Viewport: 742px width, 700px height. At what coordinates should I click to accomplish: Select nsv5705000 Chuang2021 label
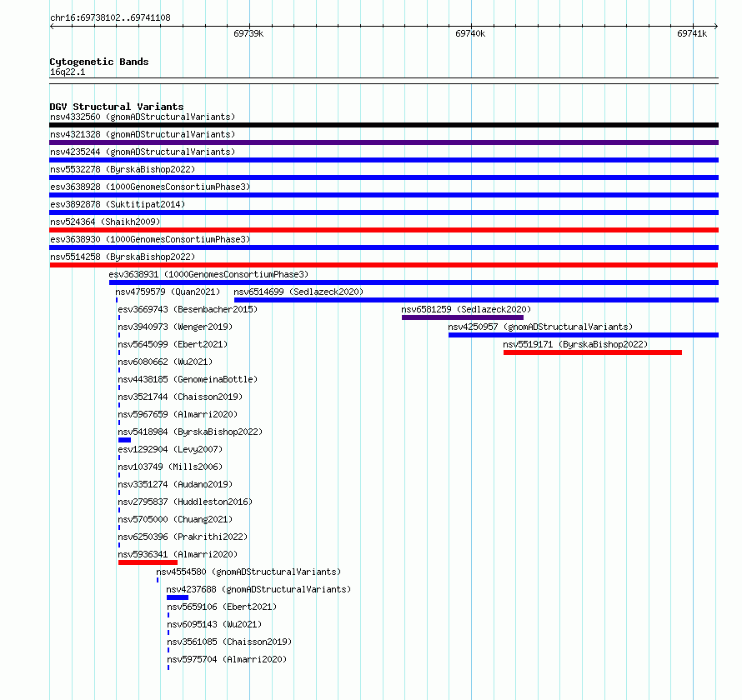click(x=175, y=519)
